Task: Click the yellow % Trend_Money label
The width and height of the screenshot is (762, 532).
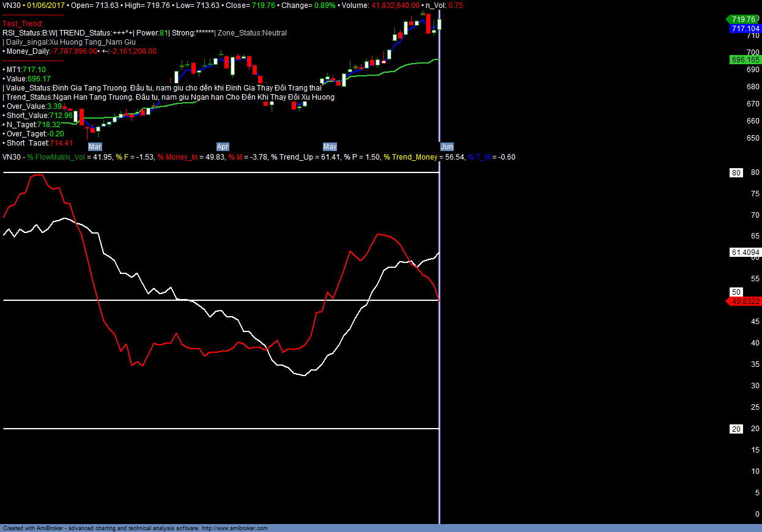Action: click(410, 157)
